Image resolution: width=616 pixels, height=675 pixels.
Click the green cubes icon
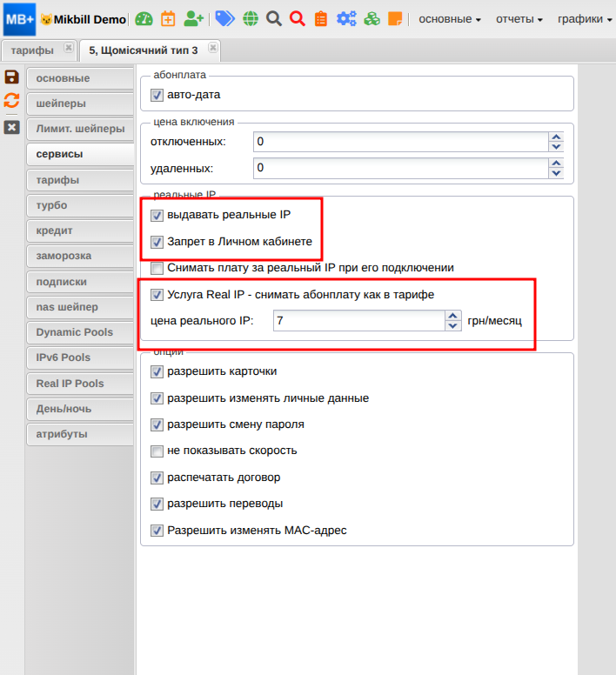tap(372, 19)
